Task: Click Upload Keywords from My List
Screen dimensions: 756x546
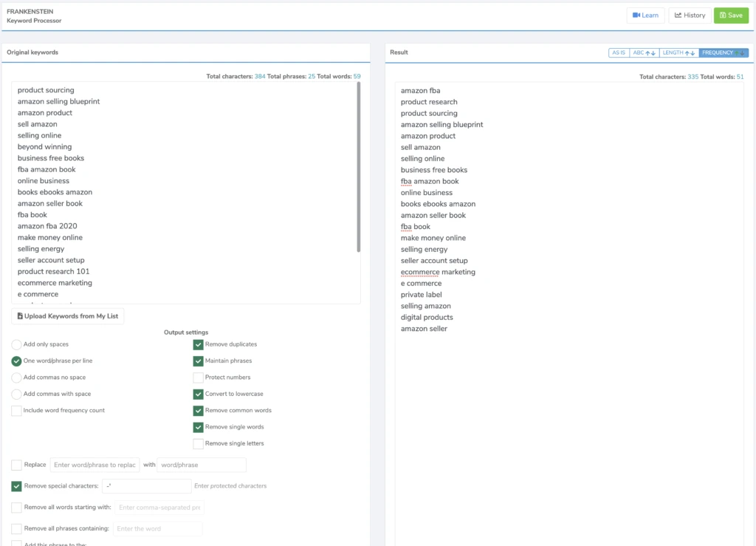Action: click(67, 316)
